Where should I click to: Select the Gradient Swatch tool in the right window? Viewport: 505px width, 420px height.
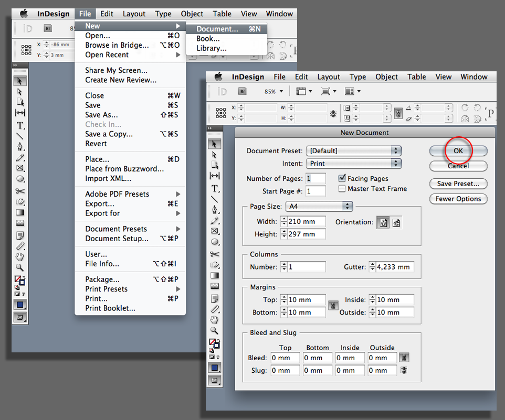(215, 275)
